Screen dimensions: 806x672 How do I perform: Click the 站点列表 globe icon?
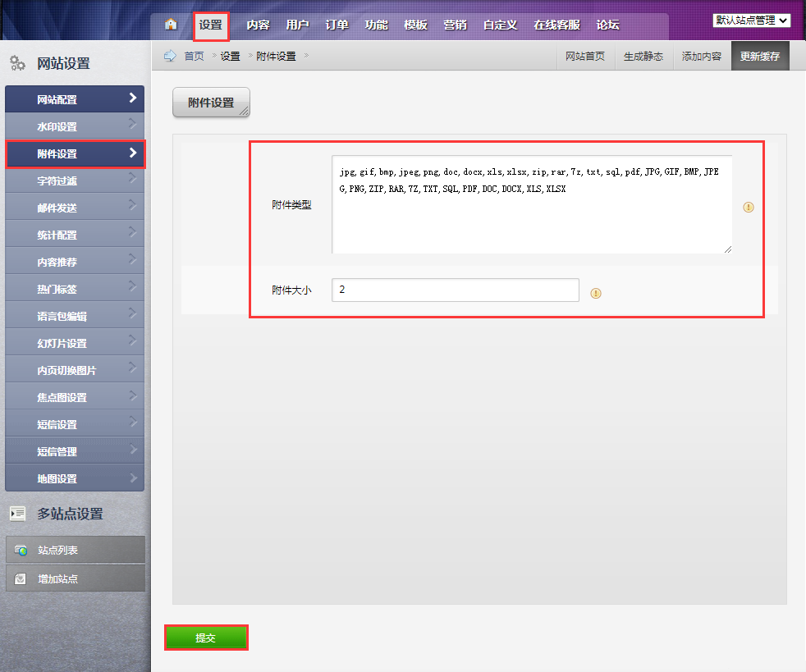click(21, 551)
